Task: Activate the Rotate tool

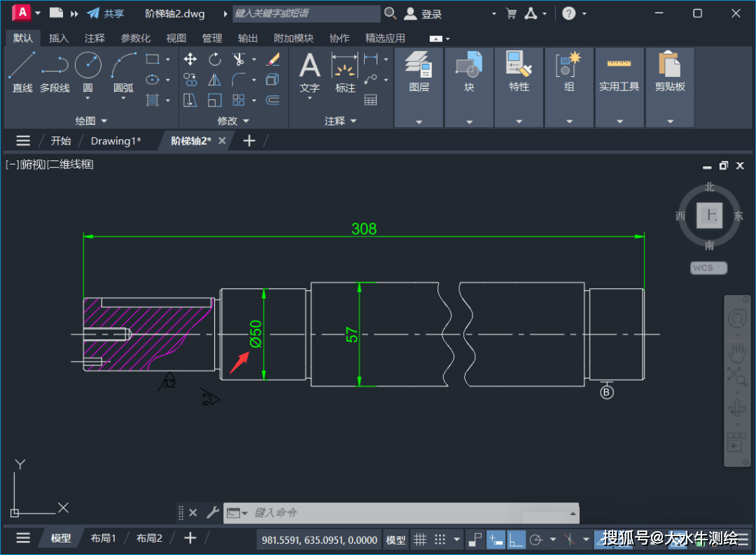Action: click(x=215, y=59)
